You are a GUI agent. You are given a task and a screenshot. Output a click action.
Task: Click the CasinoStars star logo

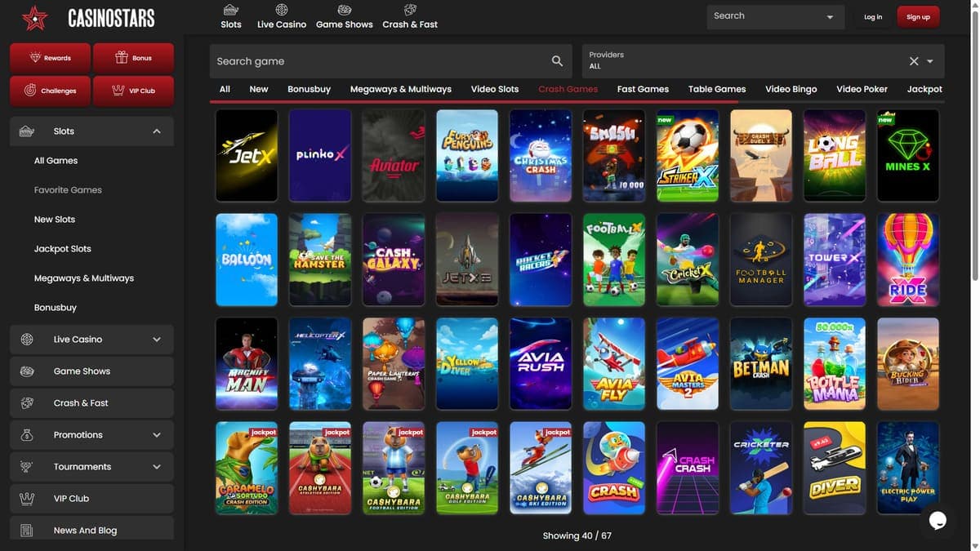(x=35, y=17)
